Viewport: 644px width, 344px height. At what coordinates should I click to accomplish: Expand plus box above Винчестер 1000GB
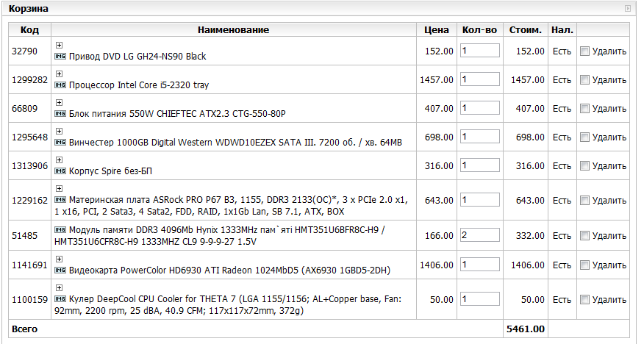[x=60, y=132]
